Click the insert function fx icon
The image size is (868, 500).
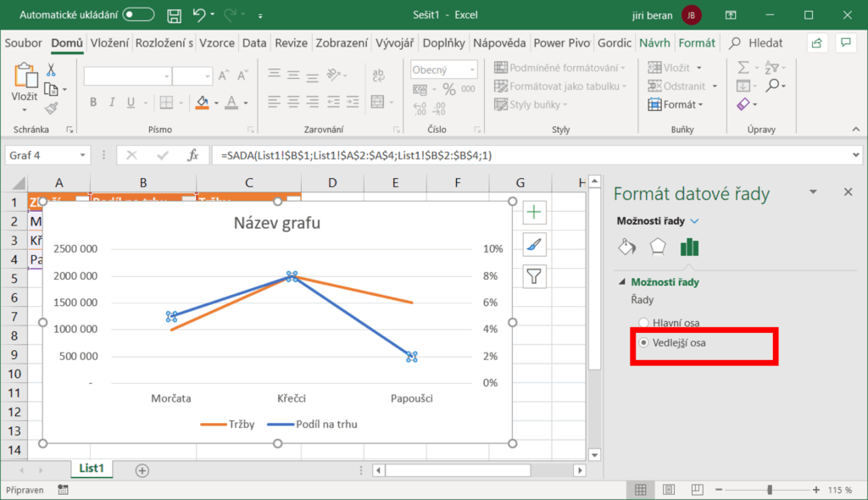(x=192, y=155)
